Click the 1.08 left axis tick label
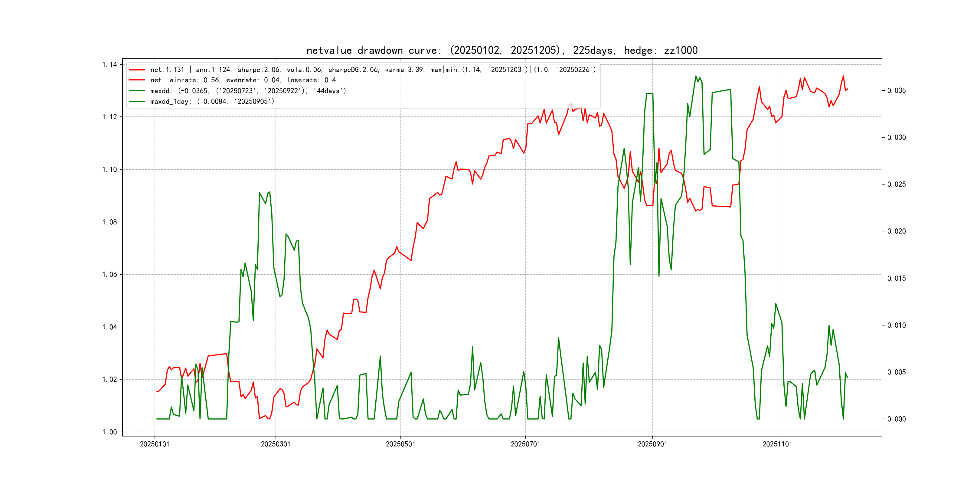Image resolution: width=980 pixels, height=490 pixels. [x=109, y=222]
